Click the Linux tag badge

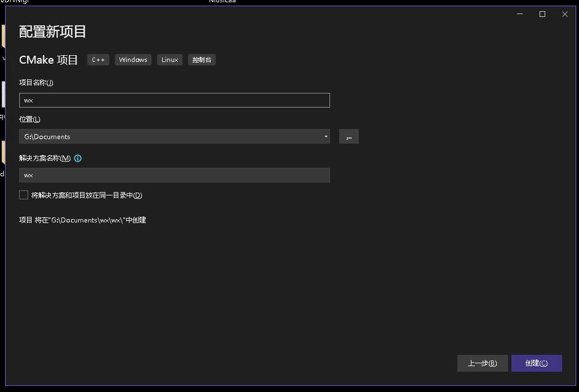[x=170, y=60]
